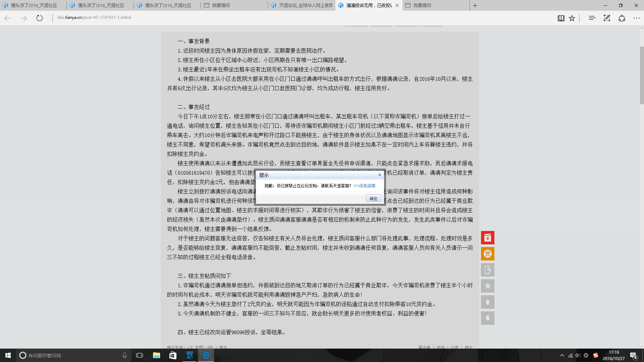Open the Edge share icon
Viewport: 644px width, 362px height.
coord(622,18)
